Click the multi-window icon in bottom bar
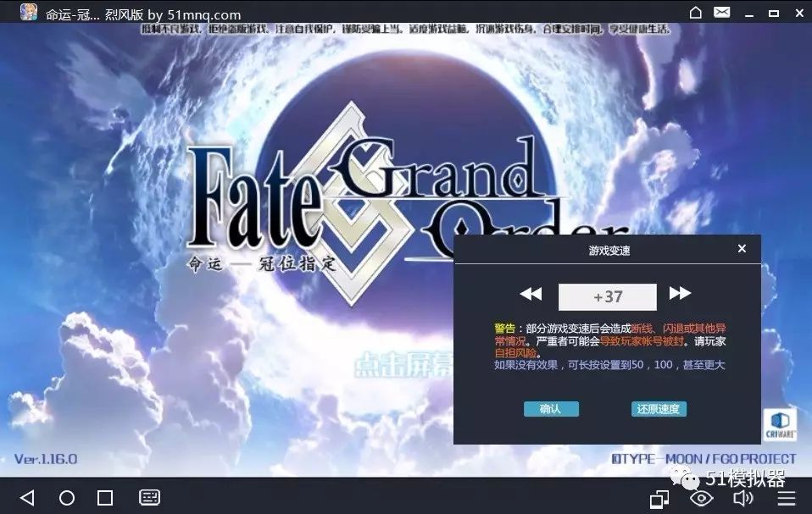Image resolution: width=812 pixels, height=514 pixels. 659,499
